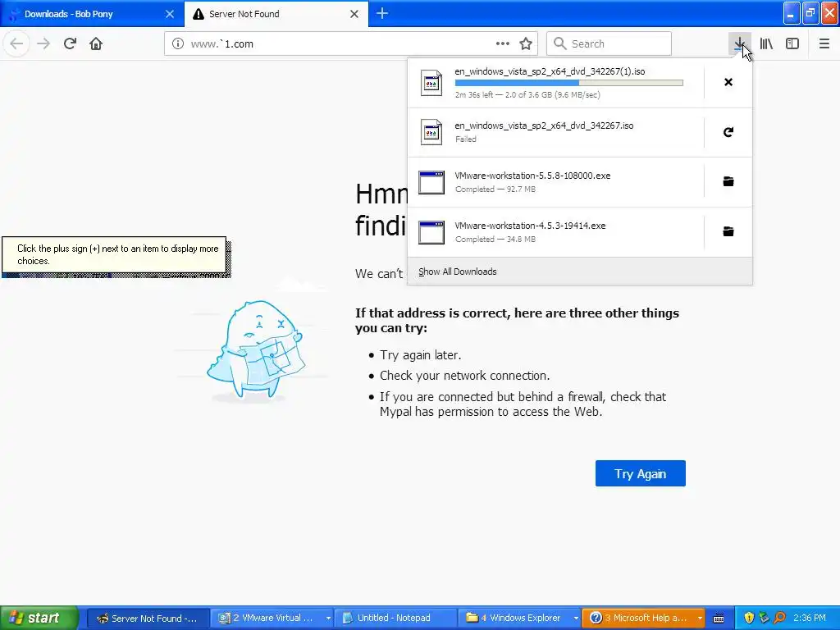Click the on-screen keyboard tray icon
The width and height of the screenshot is (840, 630).
coord(719,619)
